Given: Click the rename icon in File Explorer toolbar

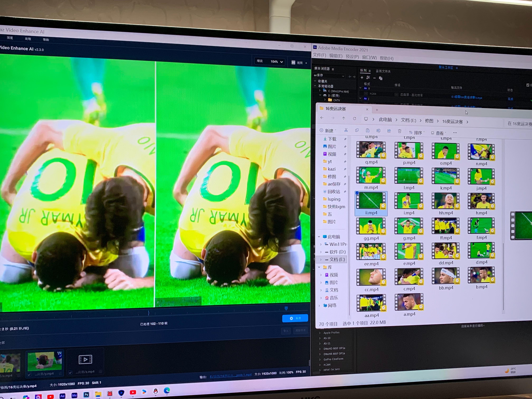Looking at the screenshot, I should coord(378,130).
